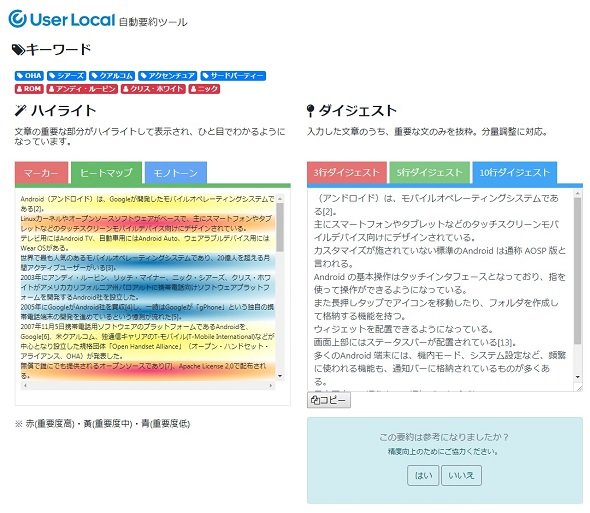Image resolution: width=590 pixels, height=513 pixels.
Task: Select the 10行ダイジェスト tab
Action: point(515,172)
